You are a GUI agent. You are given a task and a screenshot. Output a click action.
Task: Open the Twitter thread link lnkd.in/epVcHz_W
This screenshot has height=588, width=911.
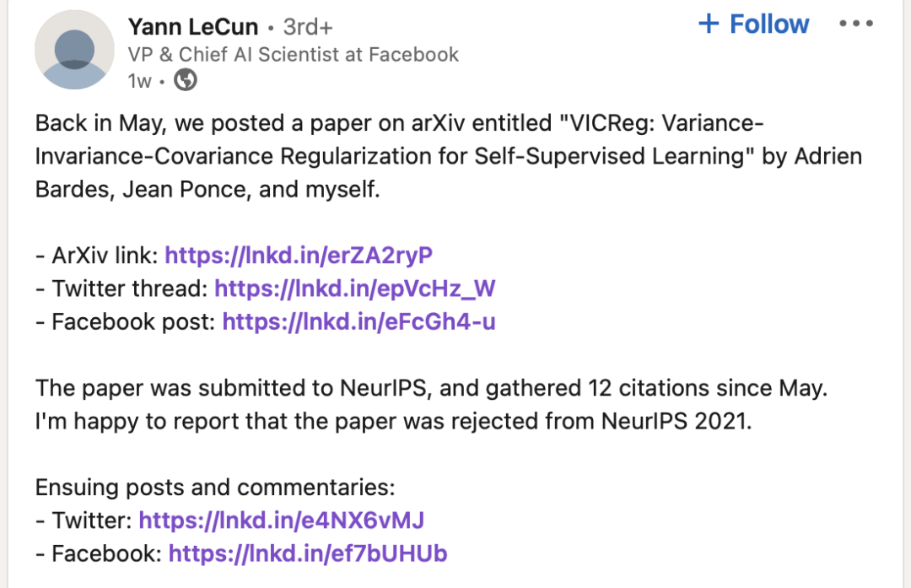[354, 289]
